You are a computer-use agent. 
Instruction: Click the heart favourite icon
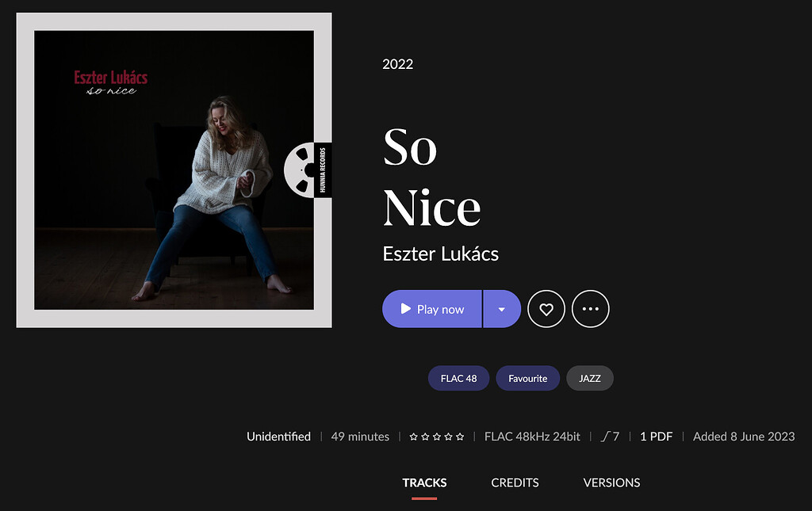546,309
